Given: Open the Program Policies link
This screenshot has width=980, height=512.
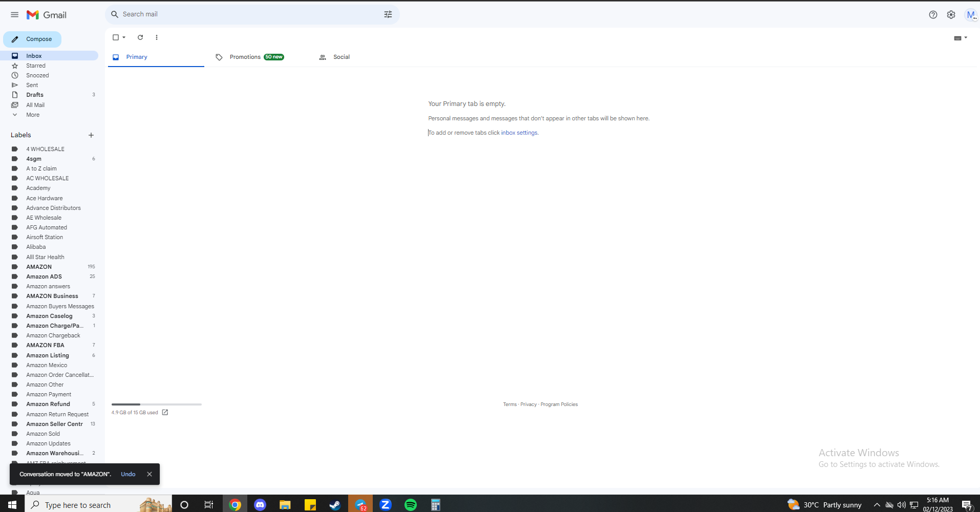Looking at the screenshot, I should tap(559, 404).
